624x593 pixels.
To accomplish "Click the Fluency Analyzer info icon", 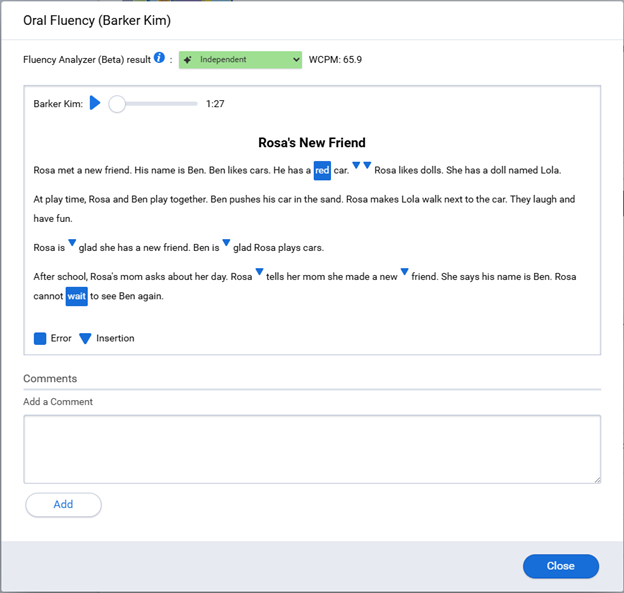I will (x=160, y=58).
